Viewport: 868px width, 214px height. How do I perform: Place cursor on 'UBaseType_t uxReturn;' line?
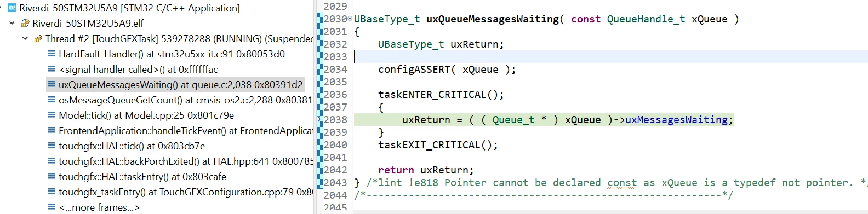click(x=441, y=44)
